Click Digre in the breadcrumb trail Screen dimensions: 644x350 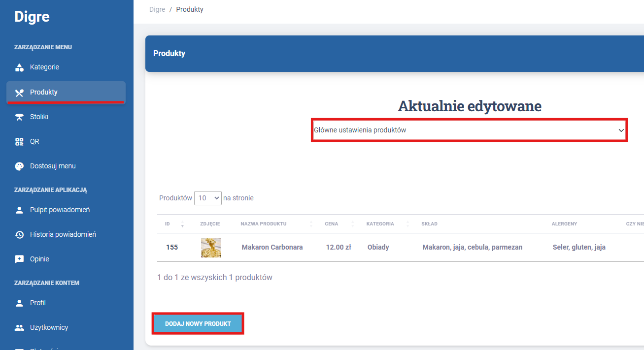pos(157,9)
